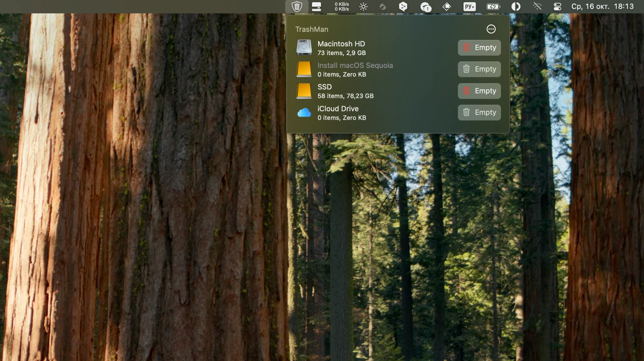Image resolution: width=644 pixels, height=361 pixels.
Task: Click the Install macOS Sequoia drive icon
Action: 304,69
